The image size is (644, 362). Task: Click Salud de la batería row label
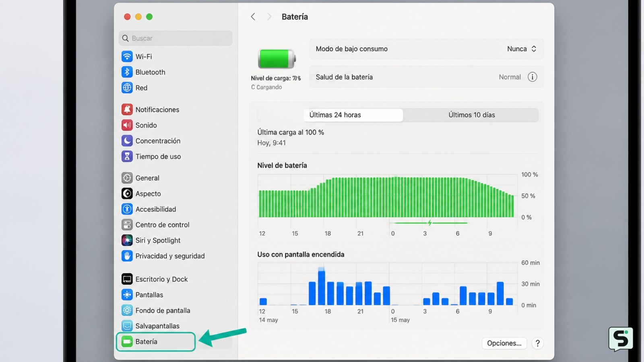pos(344,77)
